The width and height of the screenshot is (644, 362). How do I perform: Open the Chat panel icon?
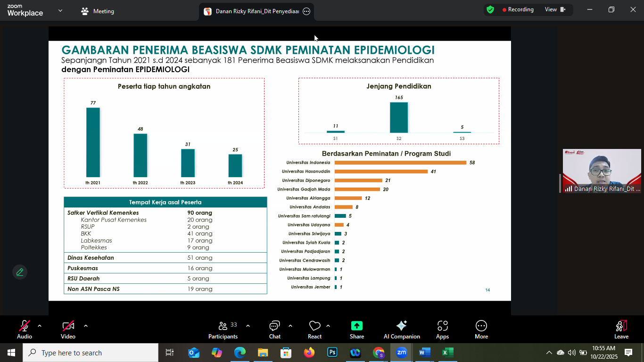(275, 326)
